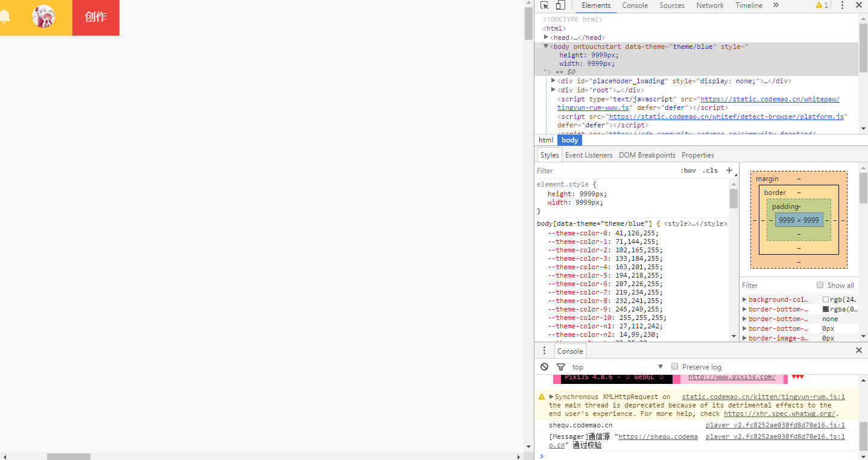Image resolution: width=868 pixels, height=460 pixels.
Task: Expand the computed property valued none
Action: [744, 319]
